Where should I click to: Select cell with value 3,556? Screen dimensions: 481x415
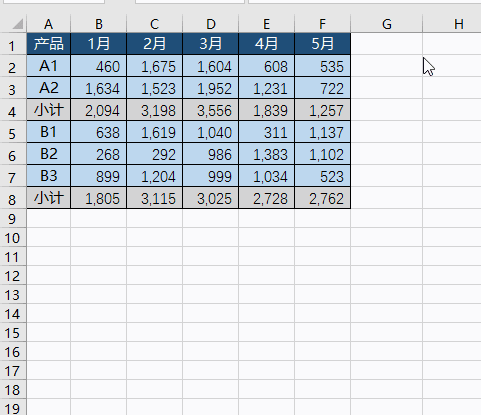click(x=211, y=110)
